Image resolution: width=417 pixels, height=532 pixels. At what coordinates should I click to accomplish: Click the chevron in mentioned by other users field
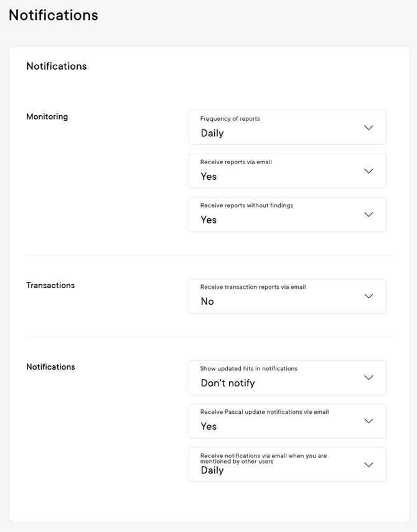click(368, 465)
